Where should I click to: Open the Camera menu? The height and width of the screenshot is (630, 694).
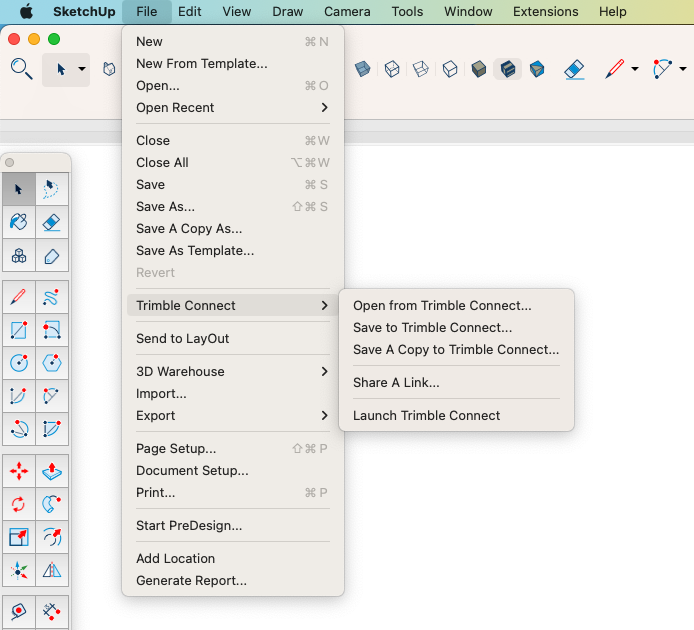347,12
